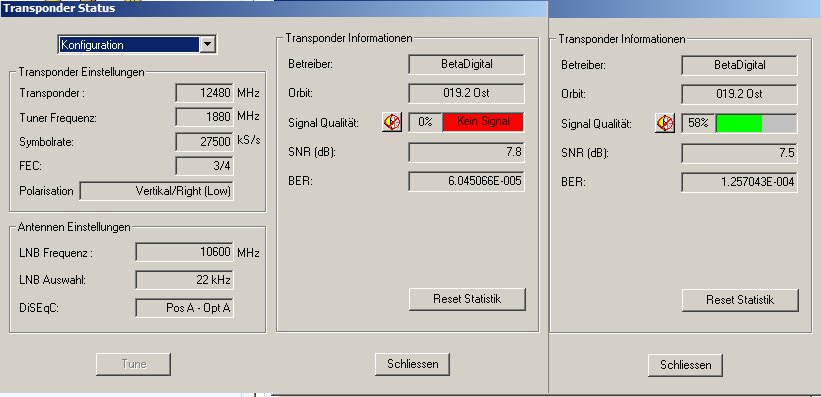The height and width of the screenshot is (397, 821).
Task: Select the DiSEqC Pos A - Opt A field
Action: 184,308
